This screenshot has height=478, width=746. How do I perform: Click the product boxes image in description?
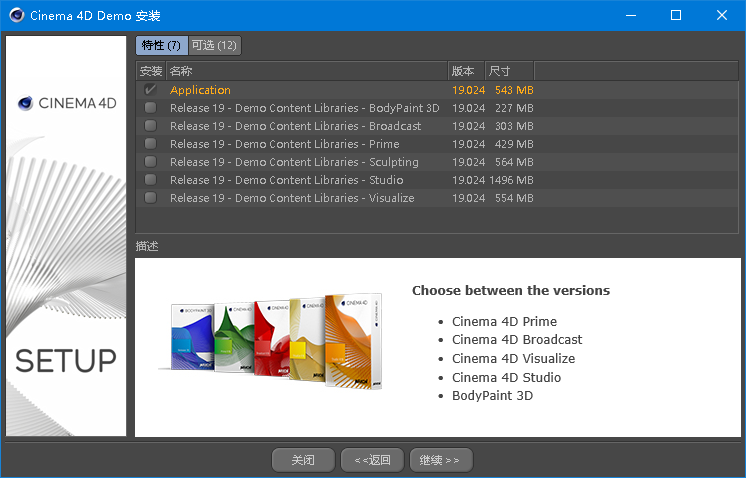click(271, 340)
